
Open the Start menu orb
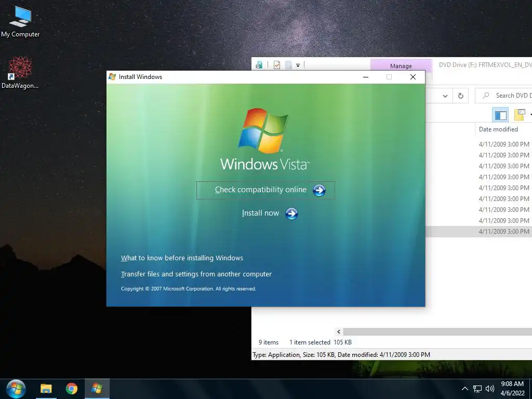click(x=16, y=389)
